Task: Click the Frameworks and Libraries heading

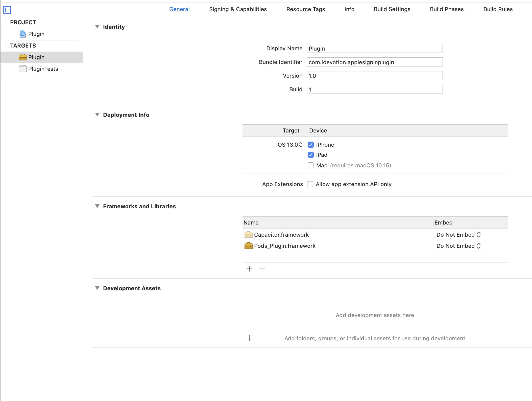Action: pyautogui.click(x=139, y=206)
